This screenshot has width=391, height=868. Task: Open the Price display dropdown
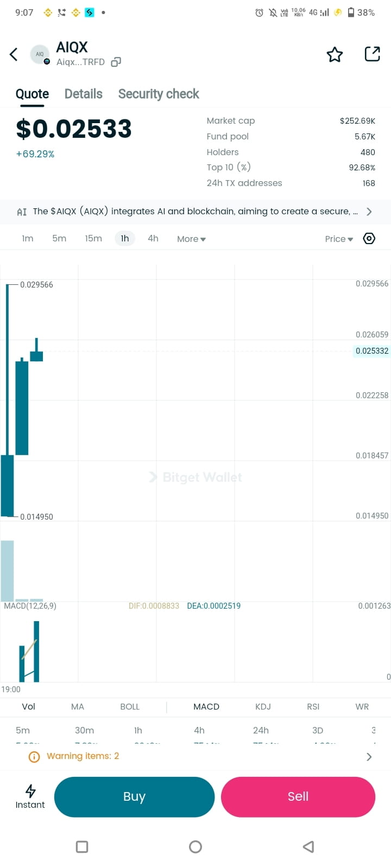click(x=339, y=239)
